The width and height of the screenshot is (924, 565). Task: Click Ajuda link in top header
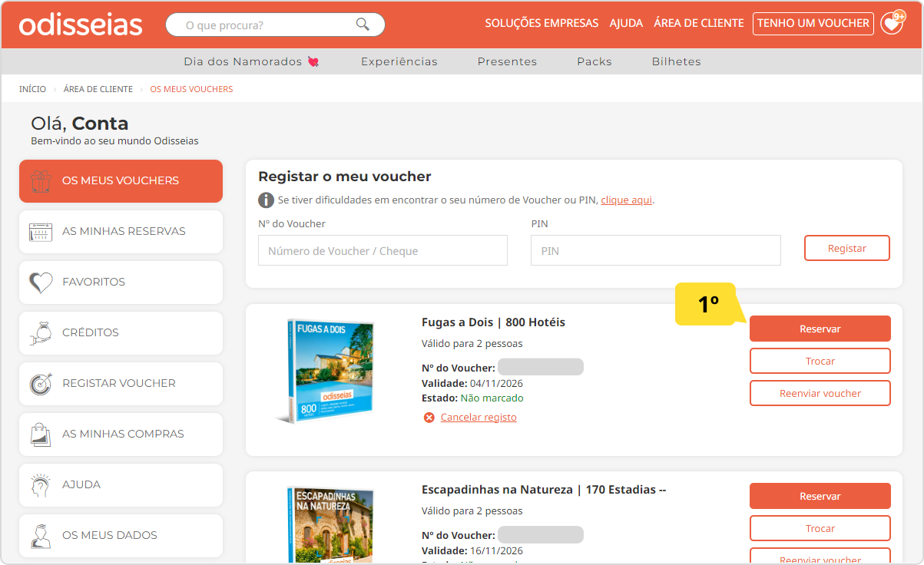tap(626, 23)
